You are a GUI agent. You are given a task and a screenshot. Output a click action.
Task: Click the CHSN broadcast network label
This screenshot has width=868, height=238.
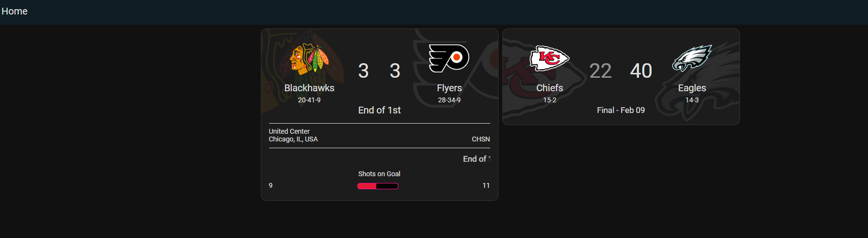click(x=481, y=139)
